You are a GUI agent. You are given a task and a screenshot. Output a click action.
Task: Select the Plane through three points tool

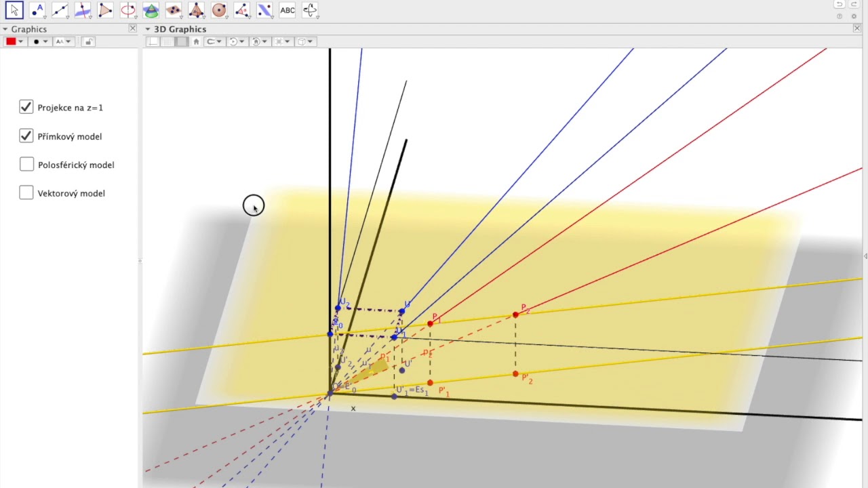(174, 10)
